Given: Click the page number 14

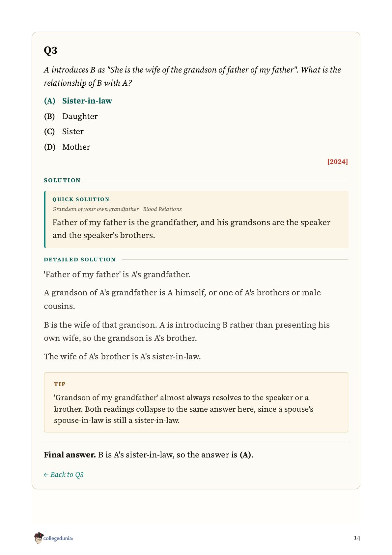Looking at the screenshot, I should (357, 538).
